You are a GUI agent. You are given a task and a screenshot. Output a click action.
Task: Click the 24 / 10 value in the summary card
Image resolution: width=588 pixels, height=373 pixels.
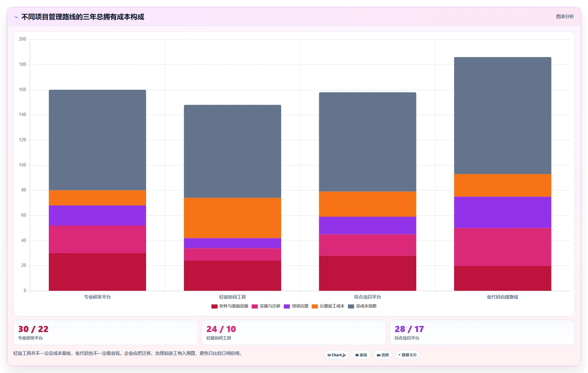pyautogui.click(x=221, y=329)
